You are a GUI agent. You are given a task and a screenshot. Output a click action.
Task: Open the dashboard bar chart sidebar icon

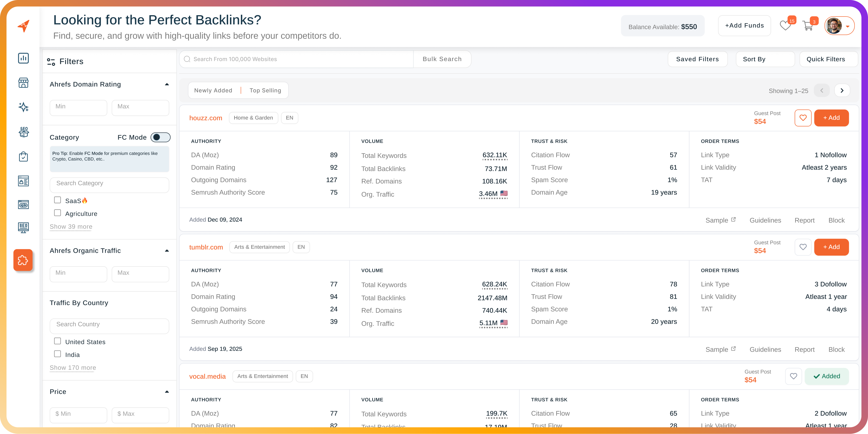pyautogui.click(x=23, y=58)
